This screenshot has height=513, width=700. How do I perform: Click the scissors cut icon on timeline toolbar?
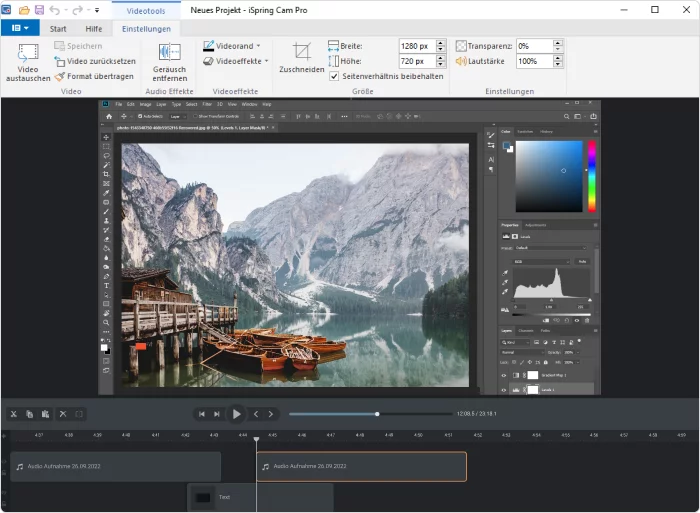point(14,414)
